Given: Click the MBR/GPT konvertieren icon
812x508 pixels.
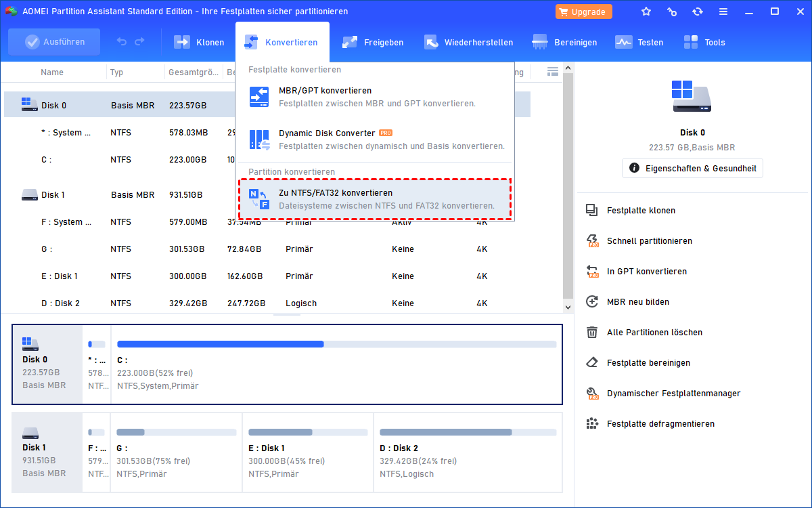Looking at the screenshot, I should tap(260, 97).
